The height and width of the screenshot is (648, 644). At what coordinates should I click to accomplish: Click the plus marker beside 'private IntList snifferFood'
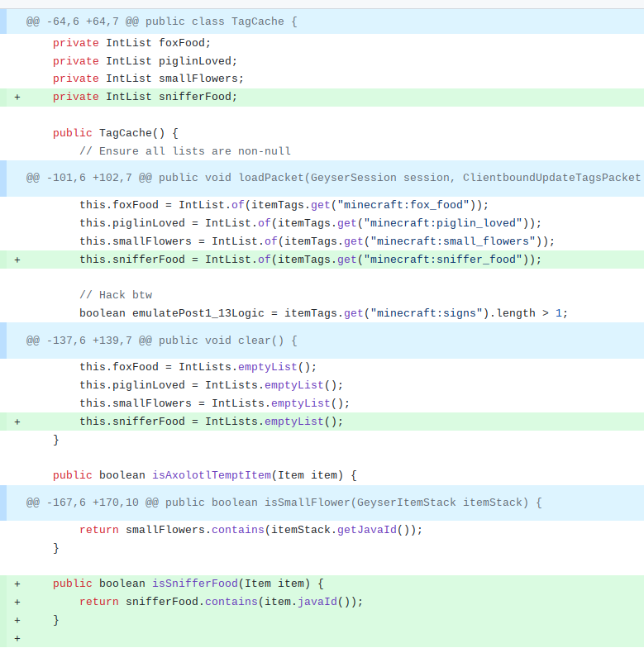(17, 97)
